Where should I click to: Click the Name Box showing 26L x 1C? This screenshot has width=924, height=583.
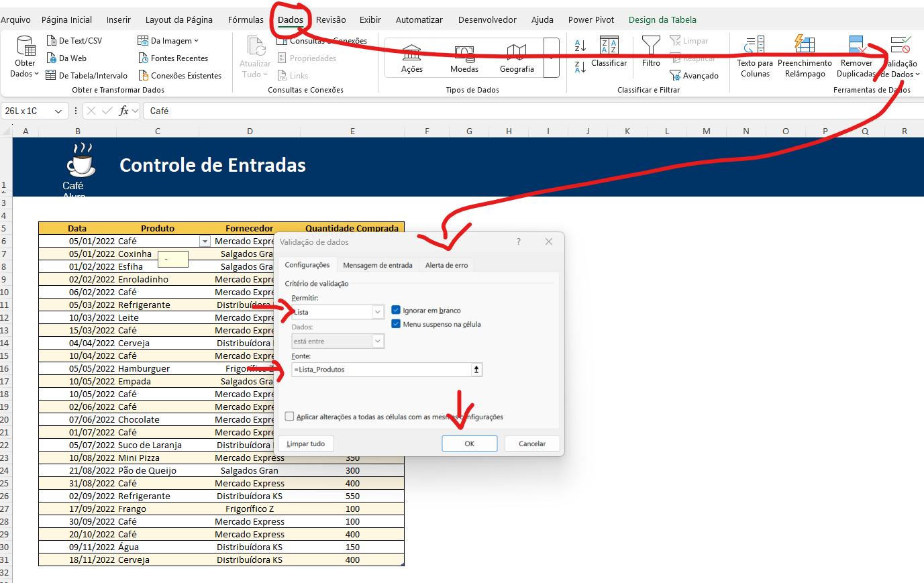click(x=28, y=111)
